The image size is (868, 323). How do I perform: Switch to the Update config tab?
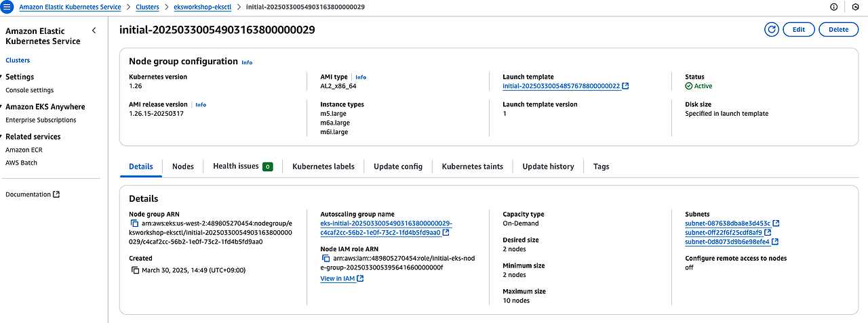tap(398, 166)
